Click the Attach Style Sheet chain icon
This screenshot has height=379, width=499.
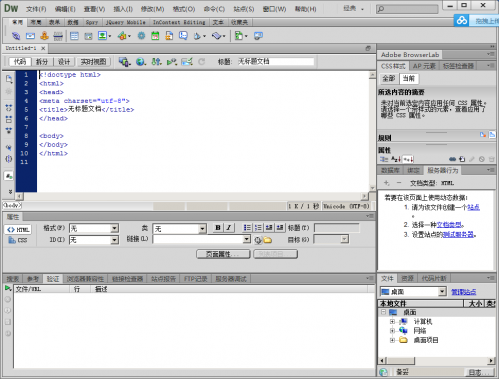[x=452, y=159]
